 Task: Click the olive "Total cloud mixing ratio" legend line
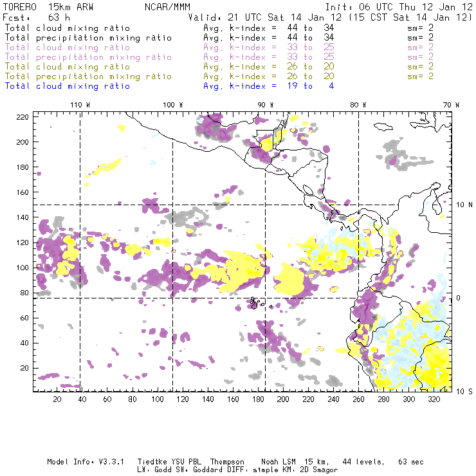click(68, 66)
